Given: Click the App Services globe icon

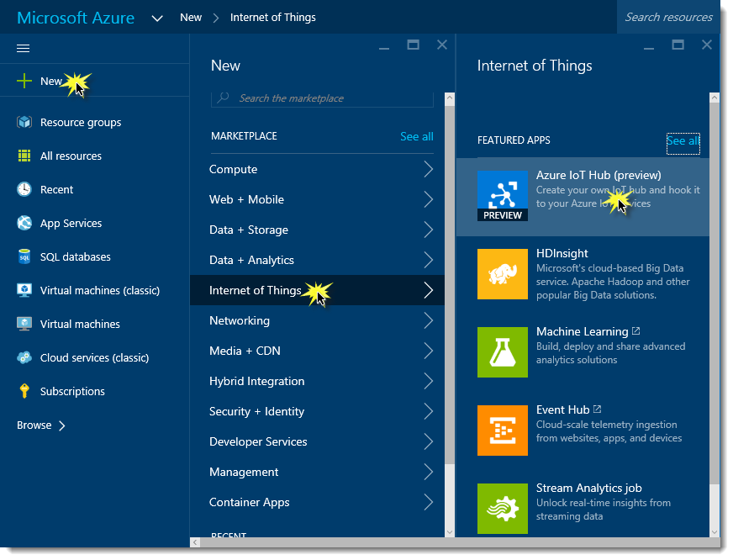Looking at the screenshot, I should [24, 223].
